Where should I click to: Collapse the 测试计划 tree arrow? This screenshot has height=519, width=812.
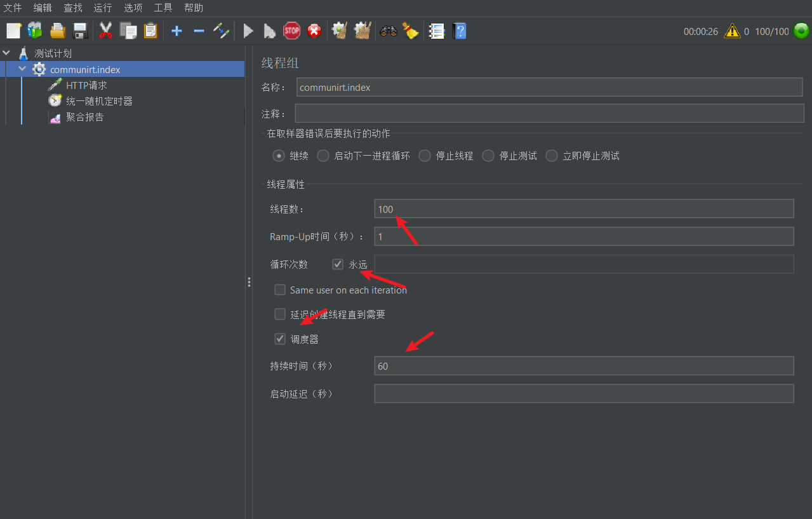click(7, 53)
